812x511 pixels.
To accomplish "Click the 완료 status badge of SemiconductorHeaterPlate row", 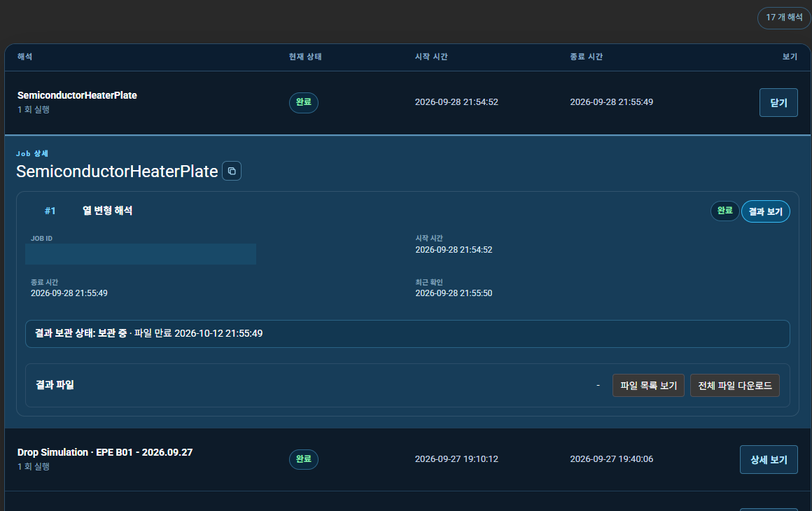I will point(304,102).
